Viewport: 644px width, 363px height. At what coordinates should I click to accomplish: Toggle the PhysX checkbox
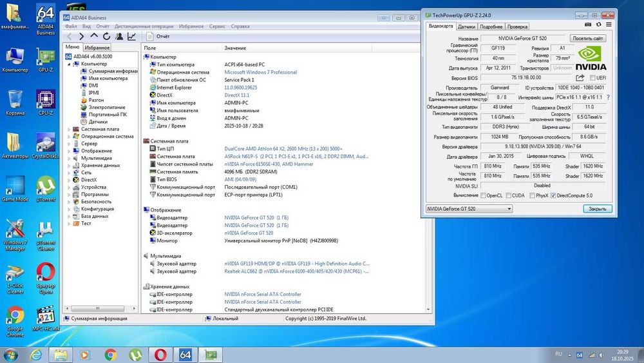(533, 195)
